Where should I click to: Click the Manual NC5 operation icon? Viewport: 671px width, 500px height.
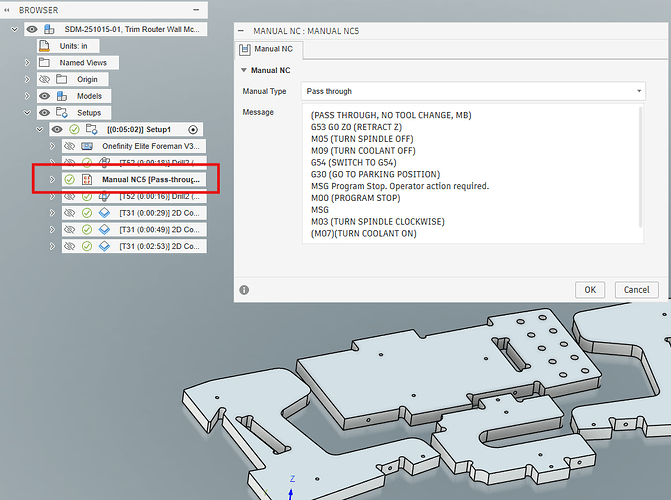(x=87, y=180)
